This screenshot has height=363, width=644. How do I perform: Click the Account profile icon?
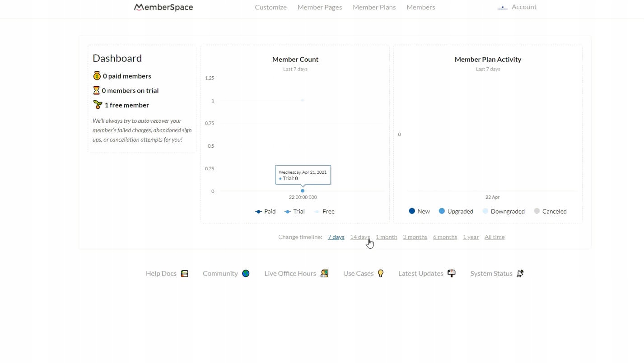click(x=503, y=7)
